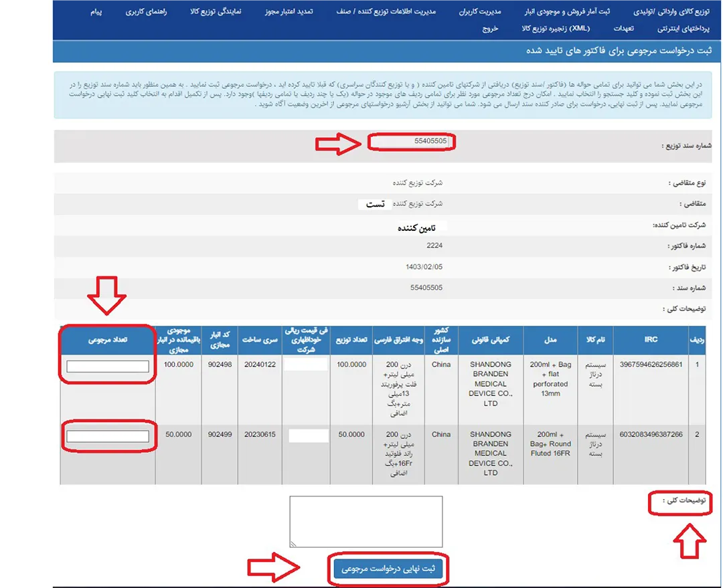Open نمایندگی توزیع کالا menu
723x588 pixels.
[x=216, y=12]
